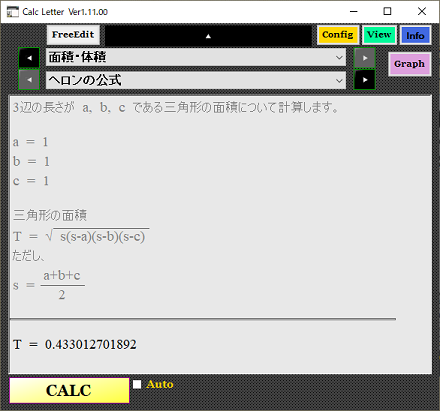Go to previous formula with left arrow
440x411 pixels.
coord(29,80)
